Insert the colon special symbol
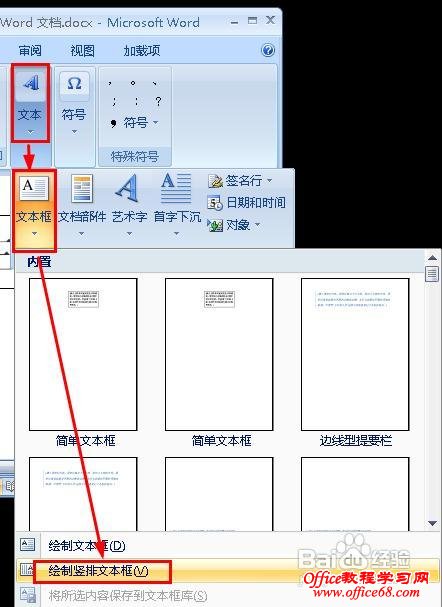The width and height of the screenshot is (442, 607). (x=136, y=101)
